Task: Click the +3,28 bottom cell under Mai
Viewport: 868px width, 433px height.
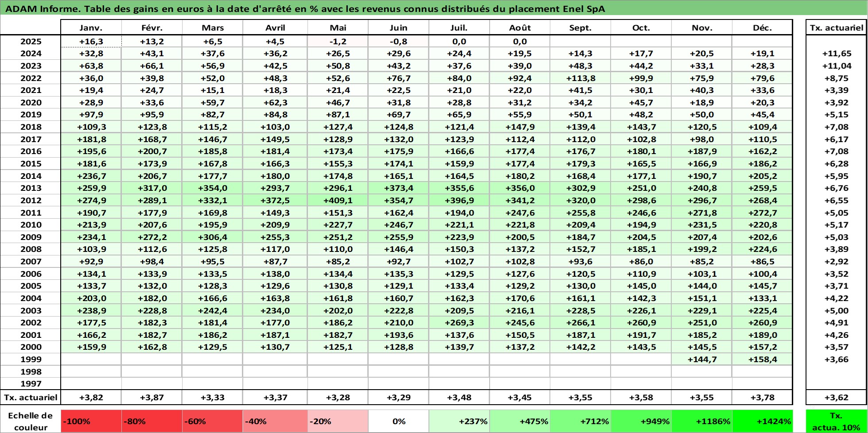Action: click(x=338, y=397)
